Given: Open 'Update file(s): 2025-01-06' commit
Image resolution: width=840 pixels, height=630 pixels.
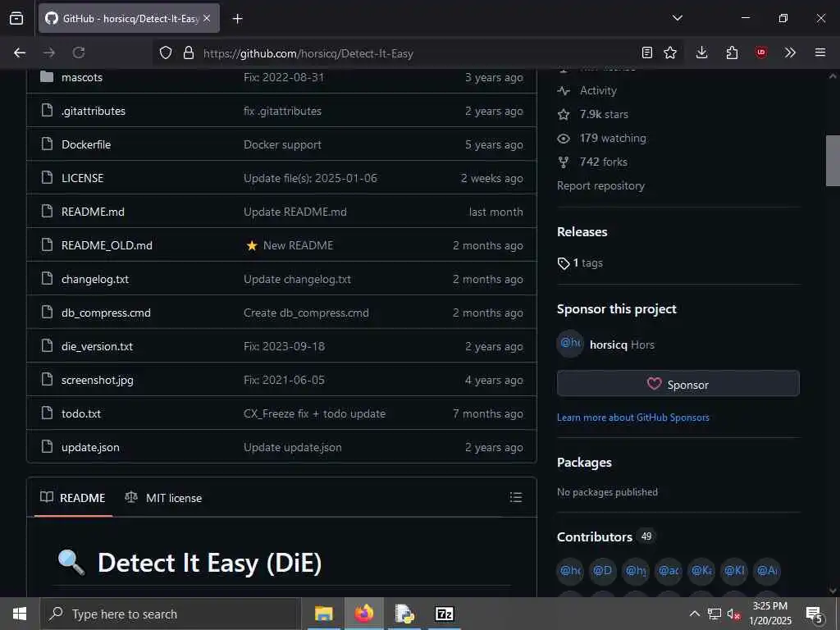Looking at the screenshot, I should coord(310,178).
